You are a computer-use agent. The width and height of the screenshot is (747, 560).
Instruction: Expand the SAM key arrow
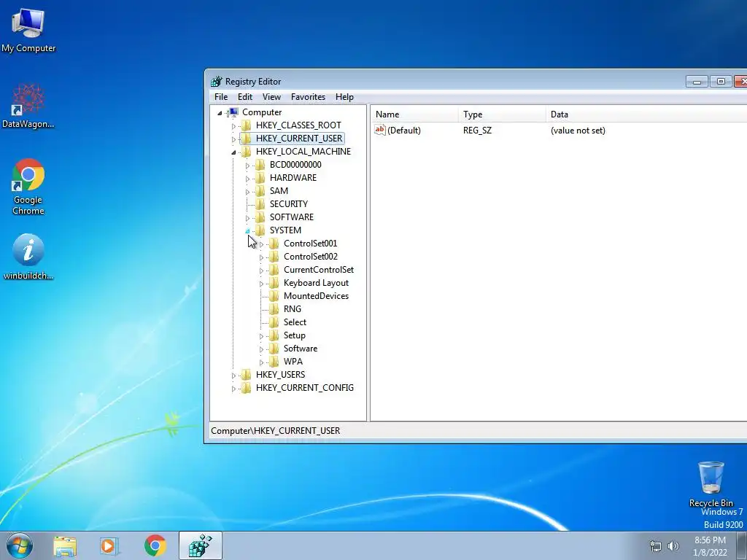247,192
